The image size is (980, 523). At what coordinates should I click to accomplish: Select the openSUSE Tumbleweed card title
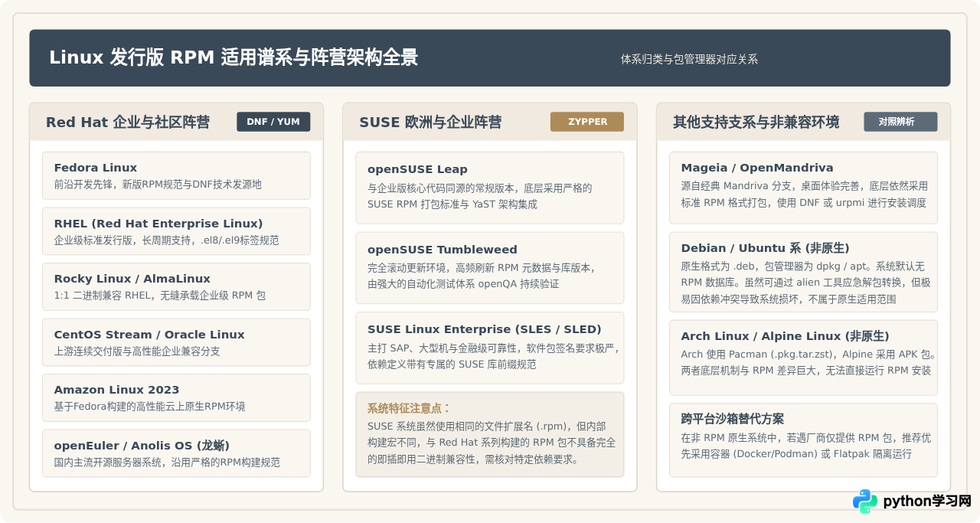443,250
